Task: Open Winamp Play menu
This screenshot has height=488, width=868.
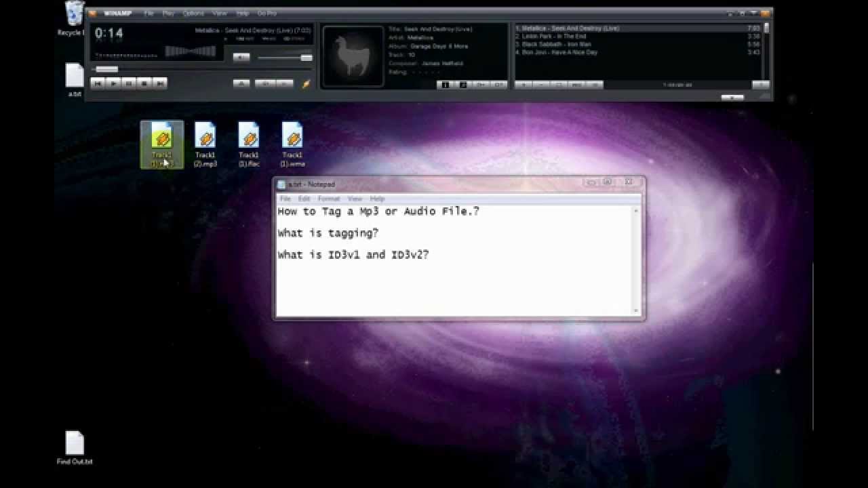Action: pos(168,14)
